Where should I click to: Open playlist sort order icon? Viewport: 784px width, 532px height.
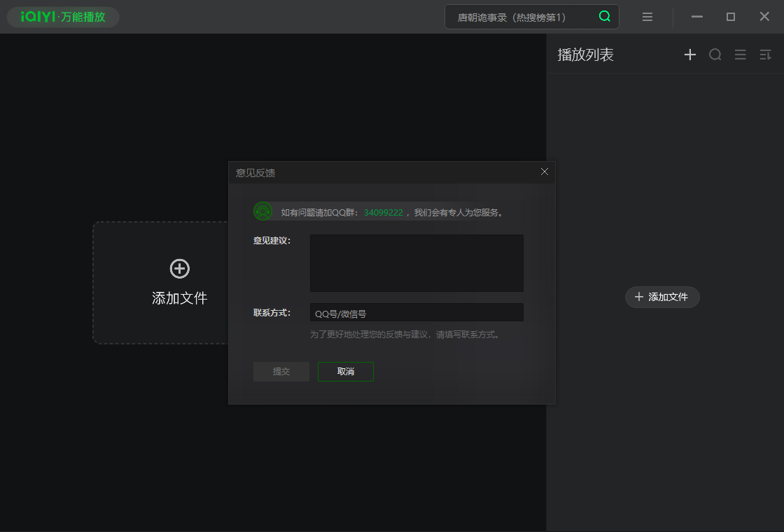765,55
